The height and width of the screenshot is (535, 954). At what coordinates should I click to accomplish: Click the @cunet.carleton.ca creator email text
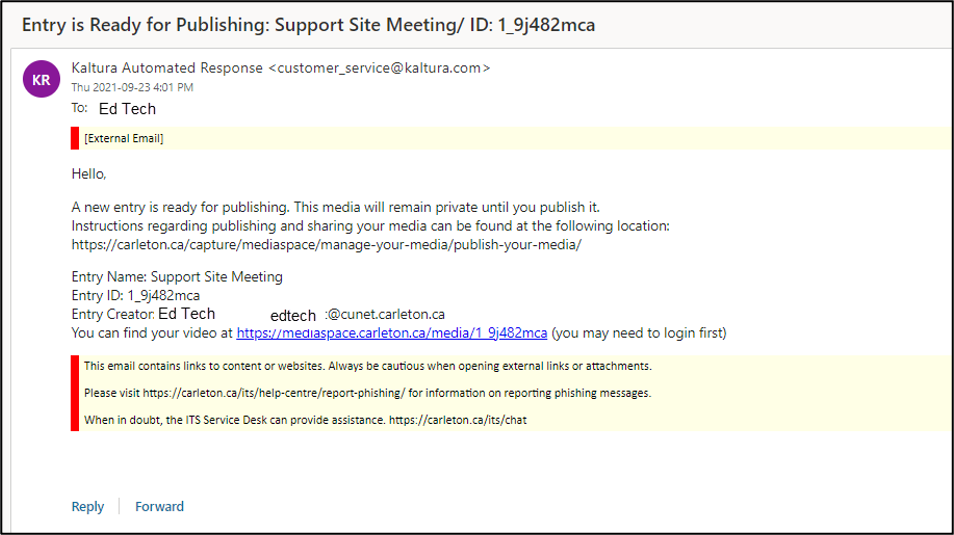[386, 314]
